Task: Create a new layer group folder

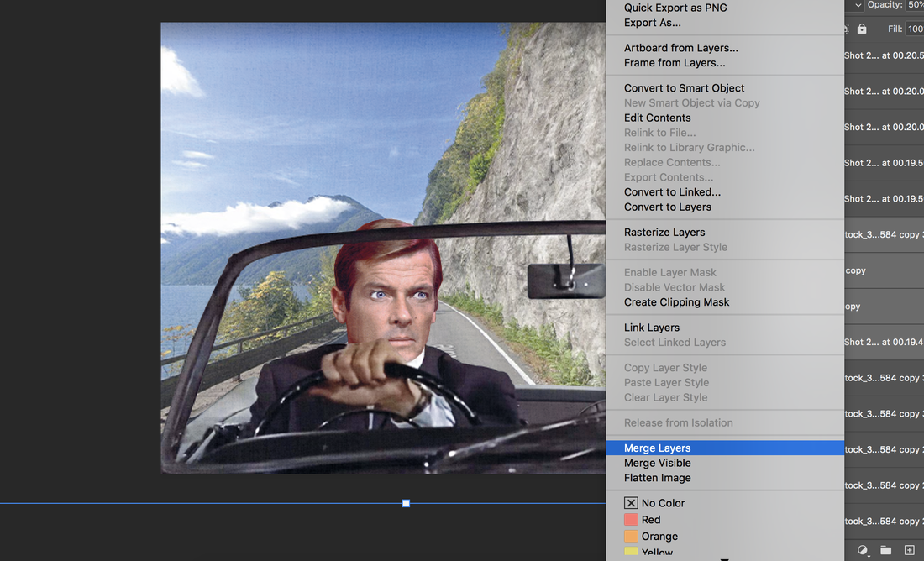Action: point(885,550)
